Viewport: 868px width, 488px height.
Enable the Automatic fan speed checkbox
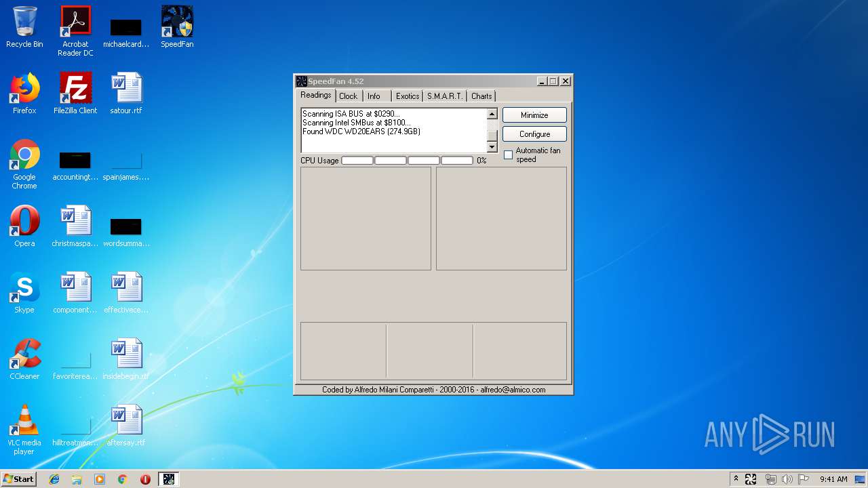coord(508,155)
